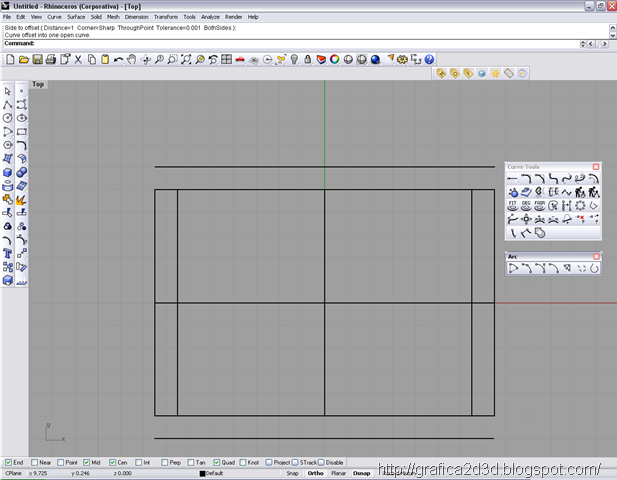Enable the Near osnap checkbox
Viewport: 617px width, 480px height.
36,462
